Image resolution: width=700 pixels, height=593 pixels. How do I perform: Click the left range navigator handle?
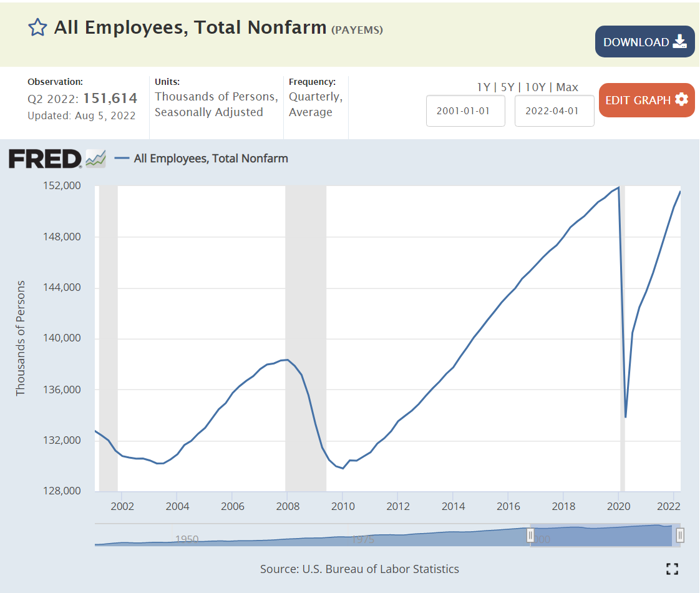click(x=530, y=535)
